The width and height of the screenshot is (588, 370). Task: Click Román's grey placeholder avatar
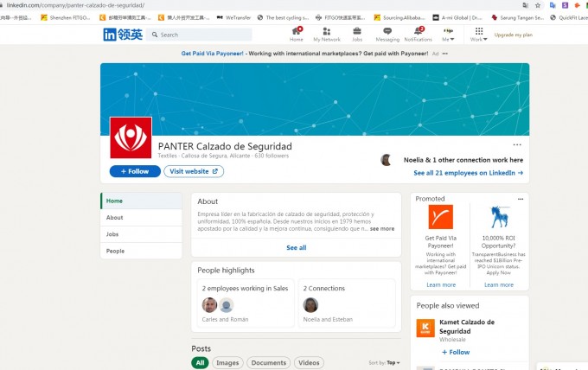(227, 305)
